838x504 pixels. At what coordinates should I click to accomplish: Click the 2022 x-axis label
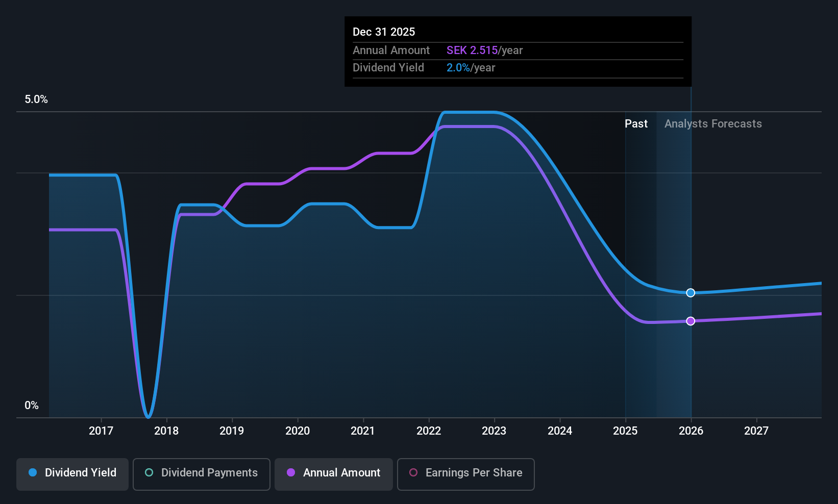pos(429,431)
